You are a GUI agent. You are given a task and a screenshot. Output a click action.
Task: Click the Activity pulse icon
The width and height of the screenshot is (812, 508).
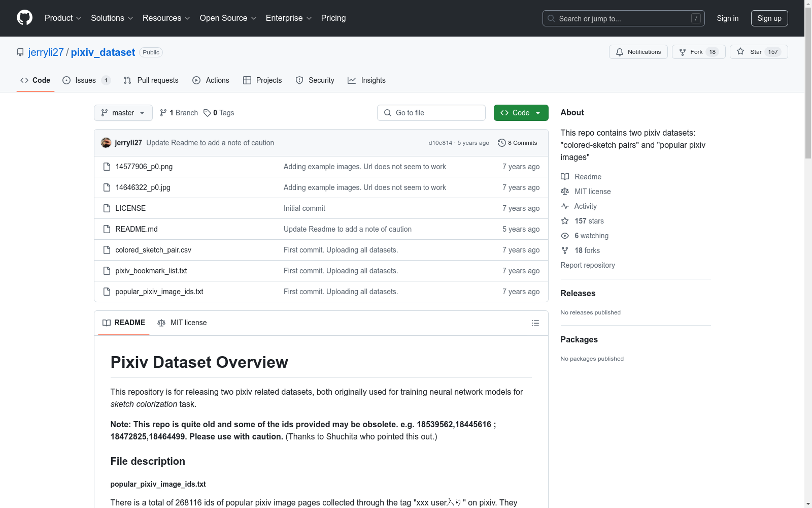(x=565, y=206)
